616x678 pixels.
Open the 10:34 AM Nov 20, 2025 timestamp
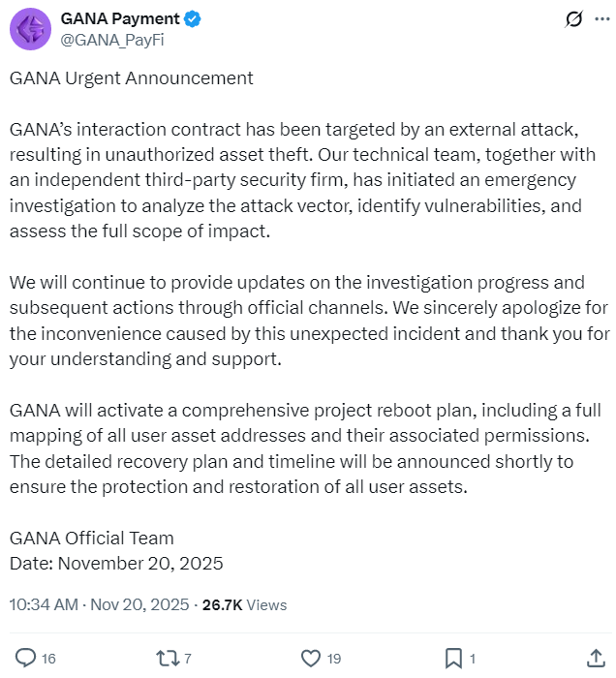tap(99, 604)
